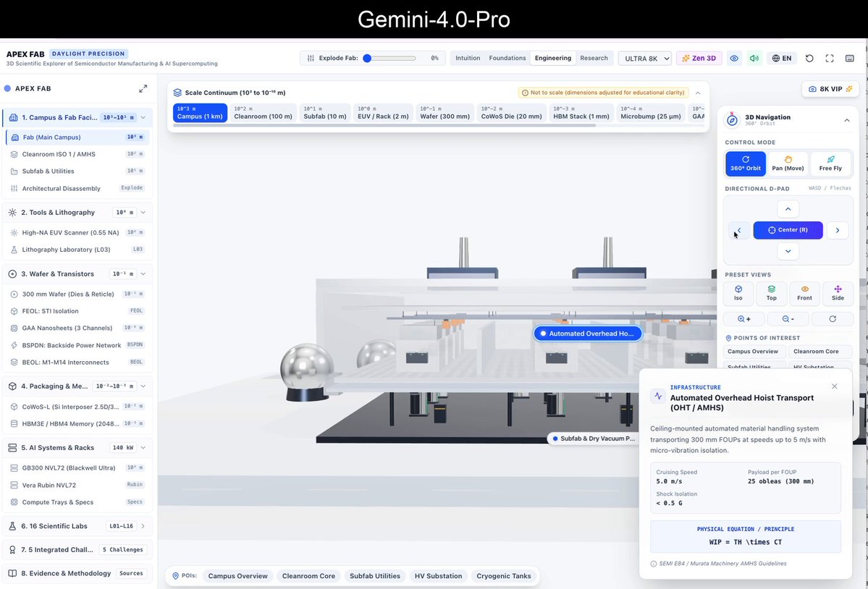868x589 pixels.
Task: Click the D-pad left arrow
Action: (x=739, y=230)
